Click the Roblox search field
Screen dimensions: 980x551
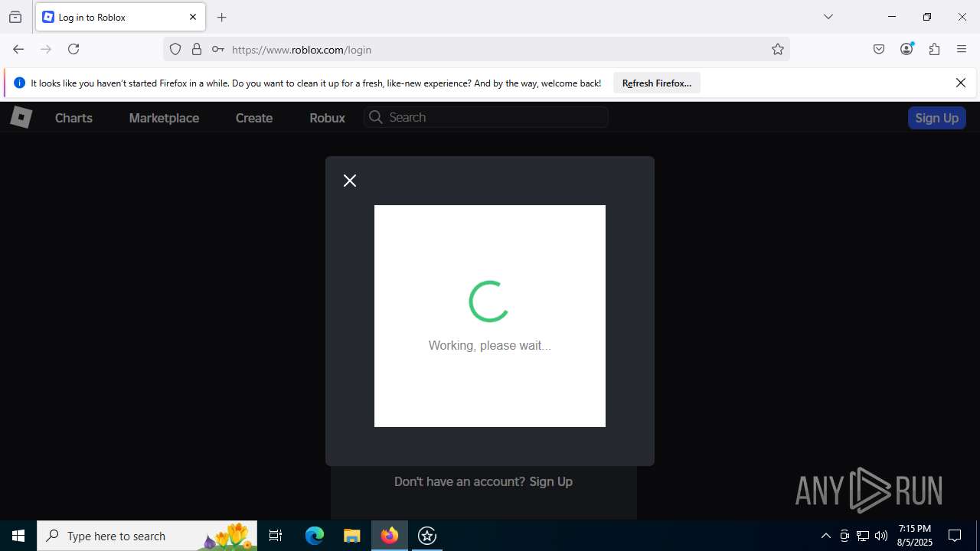486,117
